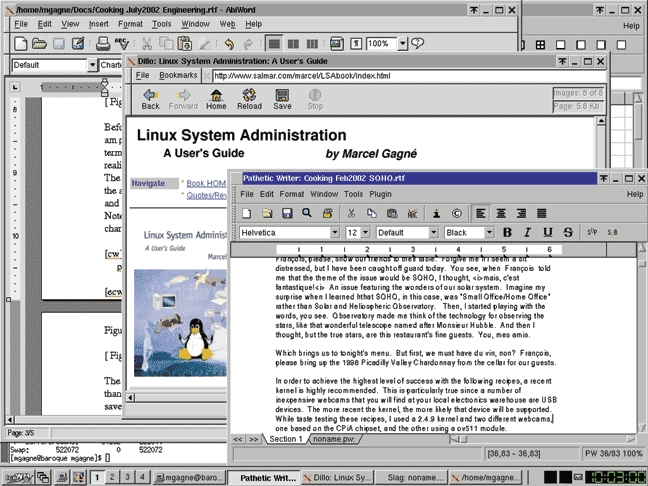Toggle Bold formatting in Pathetic Writer
Viewport: 648px width, 486px height.
click(x=508, y=232)
